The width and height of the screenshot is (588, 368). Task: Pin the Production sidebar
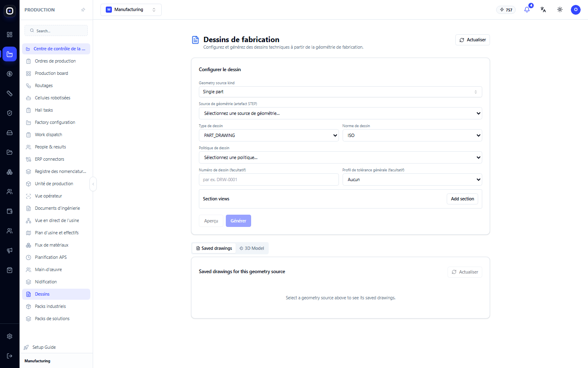(83, 10)
